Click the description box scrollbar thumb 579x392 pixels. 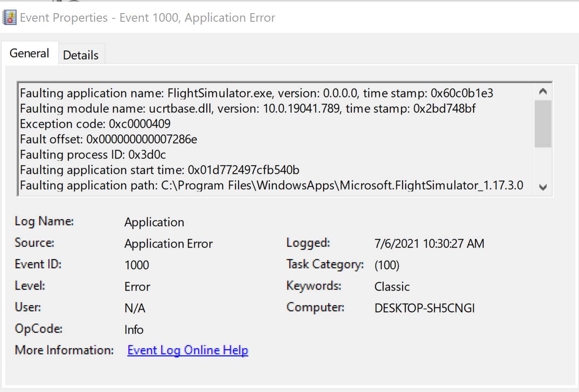(543, 124)
